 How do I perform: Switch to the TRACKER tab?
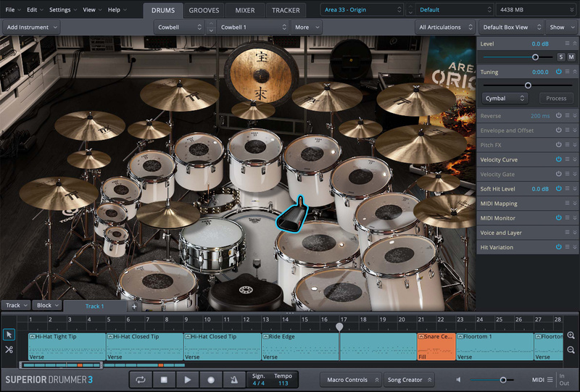pyautogui.click(x=286, y=10)
